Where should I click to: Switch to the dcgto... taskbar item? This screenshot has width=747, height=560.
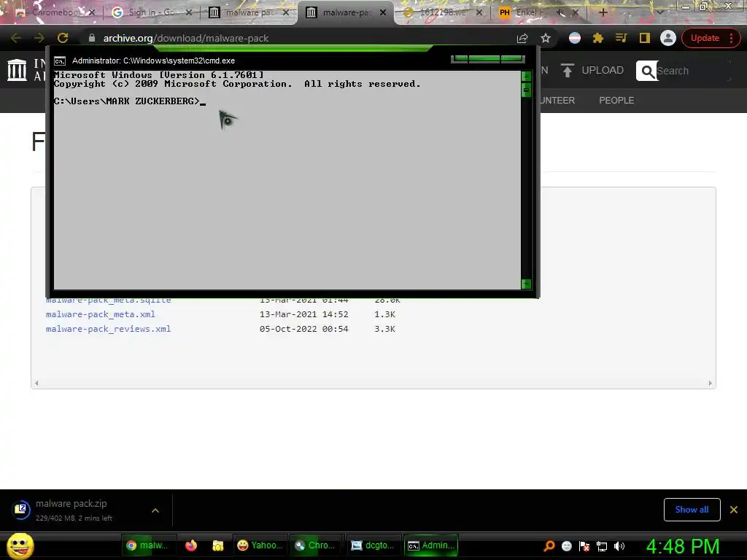pos(373,545)
